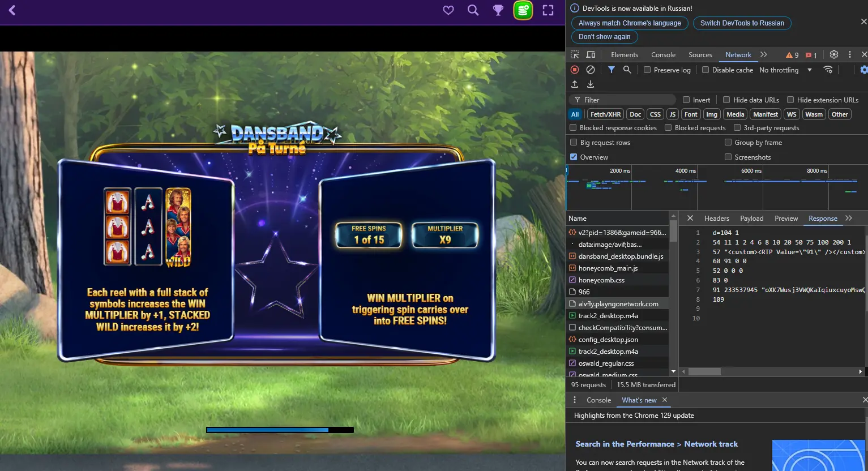Click the green coins deposit icon

pyautogui.click(x=523, y=10)
